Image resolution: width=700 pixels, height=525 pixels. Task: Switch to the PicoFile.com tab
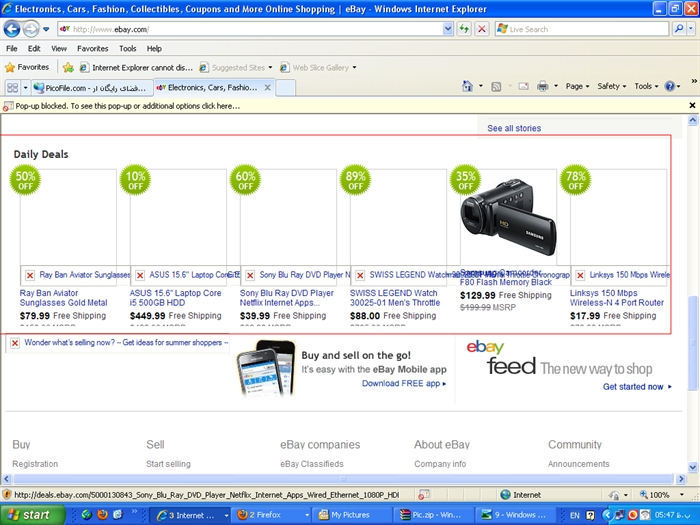pos(92,88)
